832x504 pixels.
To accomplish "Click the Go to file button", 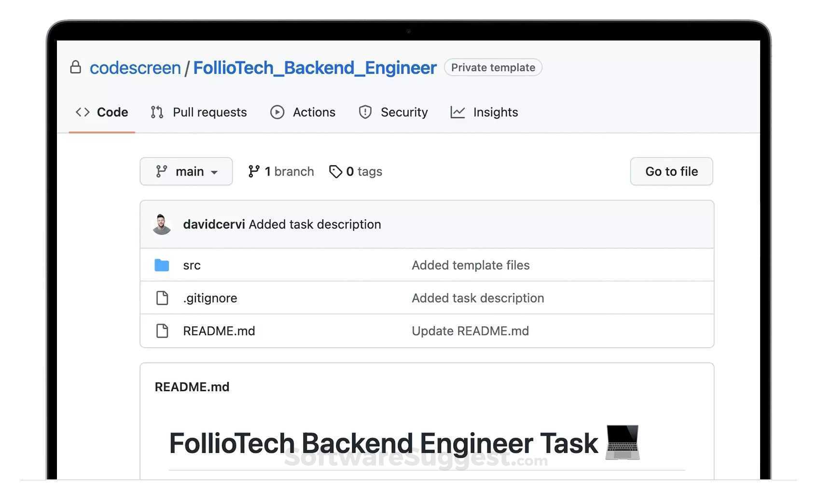I will pos(671,171).
